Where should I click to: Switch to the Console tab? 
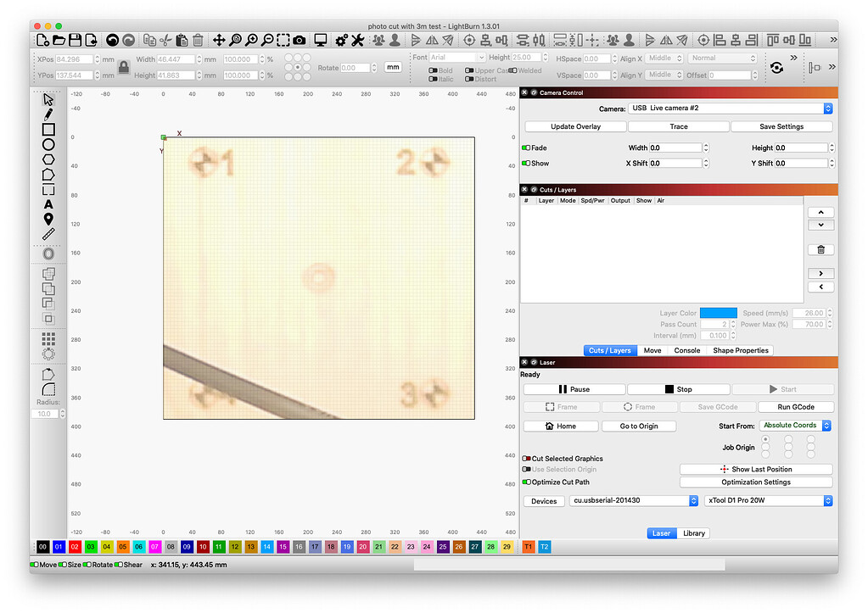coord(686,350)
